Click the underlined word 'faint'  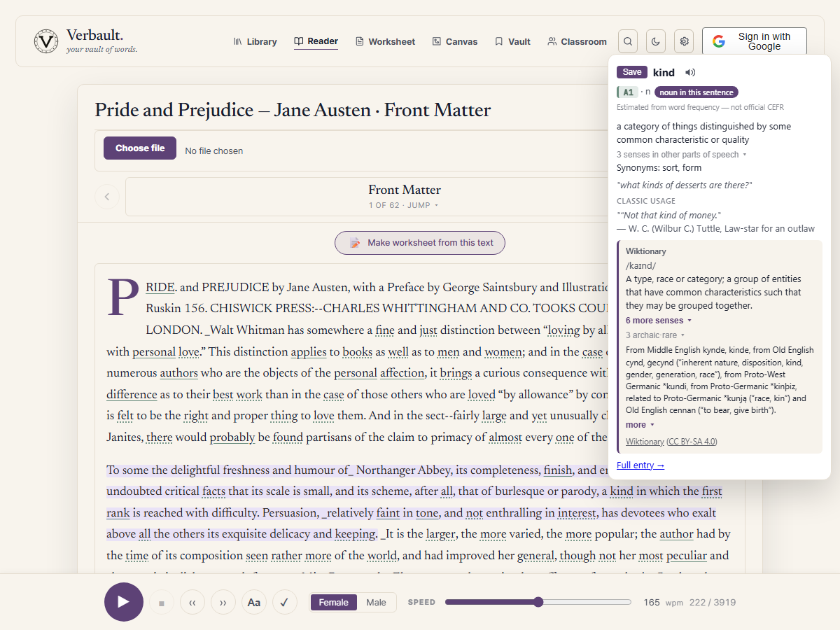coord(388,513)
